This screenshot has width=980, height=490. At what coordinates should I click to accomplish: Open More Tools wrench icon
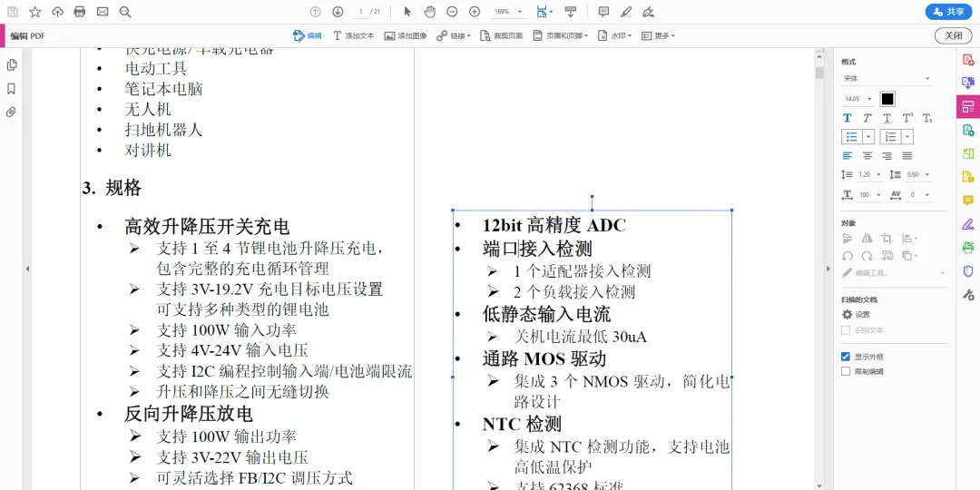tap(968, 294)
